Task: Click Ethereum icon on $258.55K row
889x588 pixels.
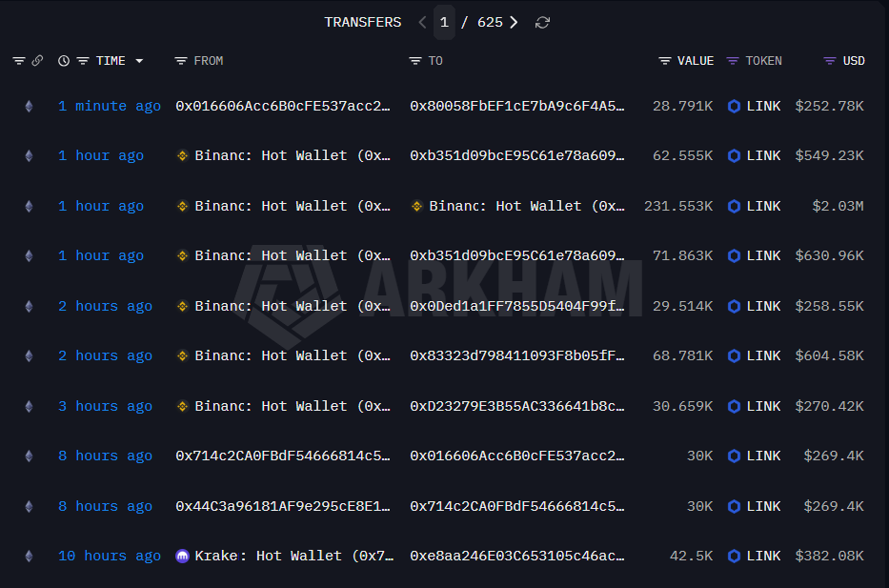Action: pyautogui.click(x=29, y=306)
